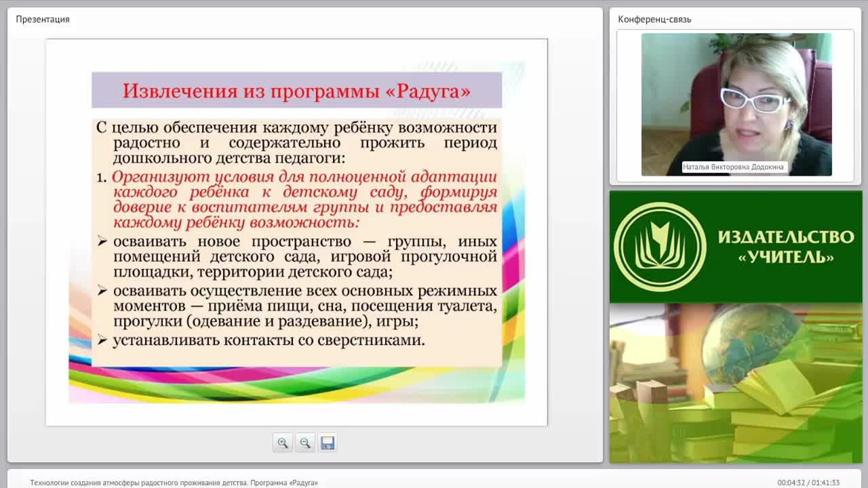
Task: Zoom in on the presentation slide
Action: tap(283, 443)
